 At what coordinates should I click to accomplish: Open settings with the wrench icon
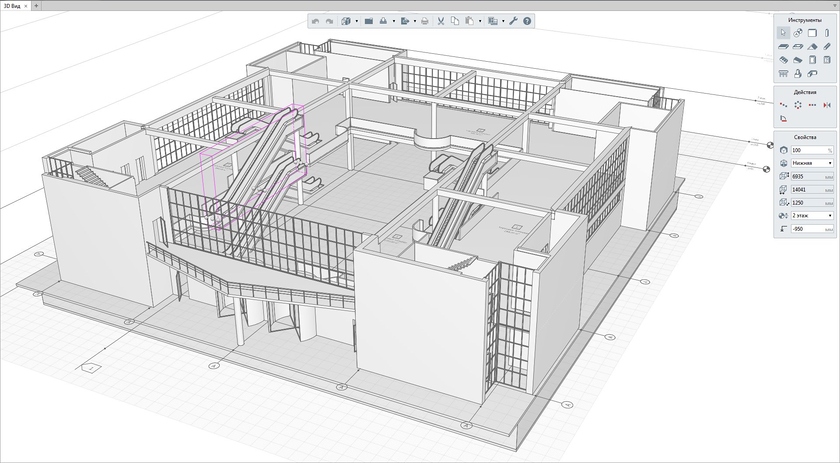pyautogui.click(x=513, y=20)
